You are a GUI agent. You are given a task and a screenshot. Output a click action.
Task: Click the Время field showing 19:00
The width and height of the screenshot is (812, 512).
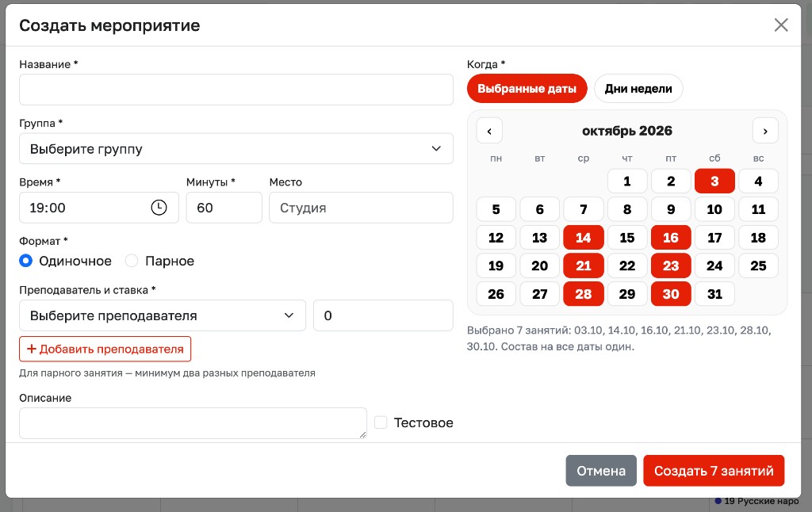[99, 208]
